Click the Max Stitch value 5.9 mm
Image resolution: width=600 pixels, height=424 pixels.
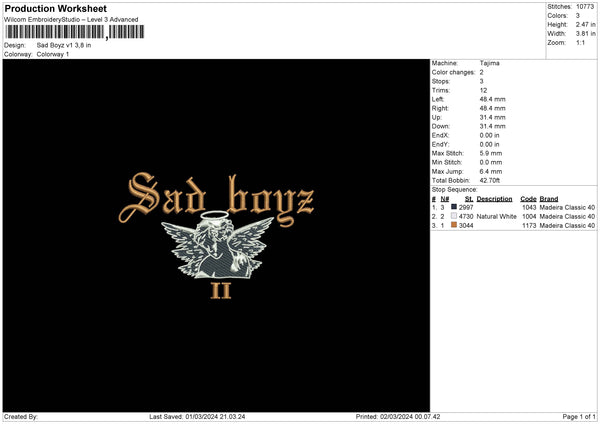pos(491,153)
